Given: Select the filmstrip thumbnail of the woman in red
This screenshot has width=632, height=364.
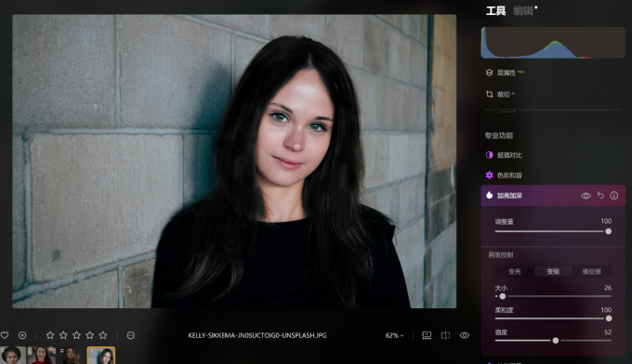Looking at the screenshot, I should [42, 355].
